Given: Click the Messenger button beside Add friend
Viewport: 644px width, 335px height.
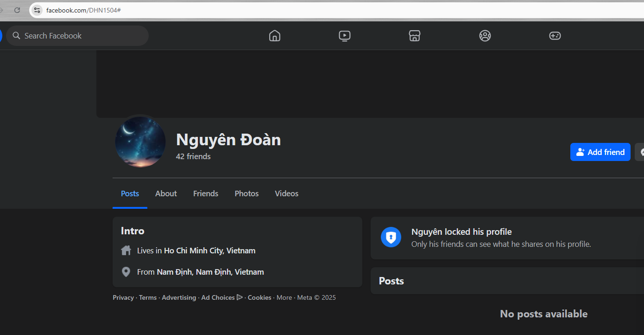Looking at the screenshot, I should pyautogui.click(x=640, y=152).
